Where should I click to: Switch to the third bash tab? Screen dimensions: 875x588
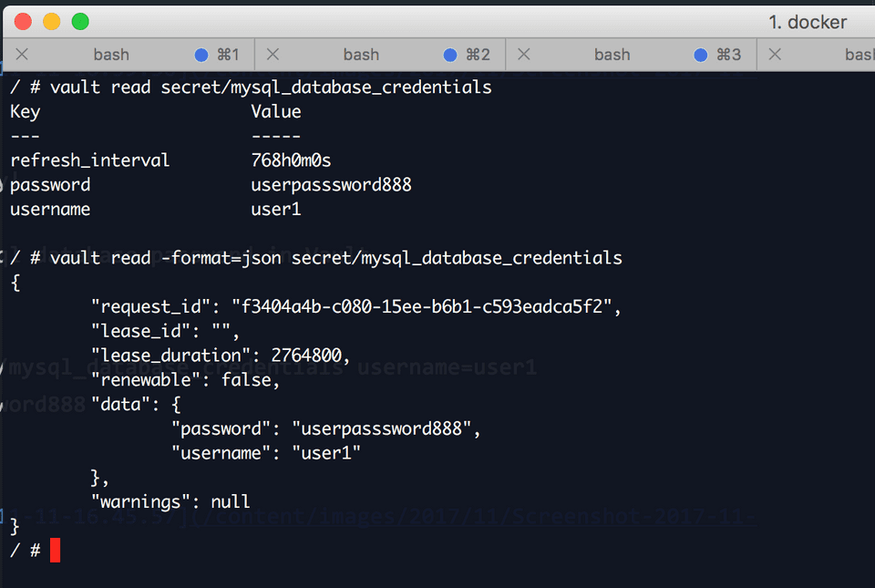coord(612,55)
